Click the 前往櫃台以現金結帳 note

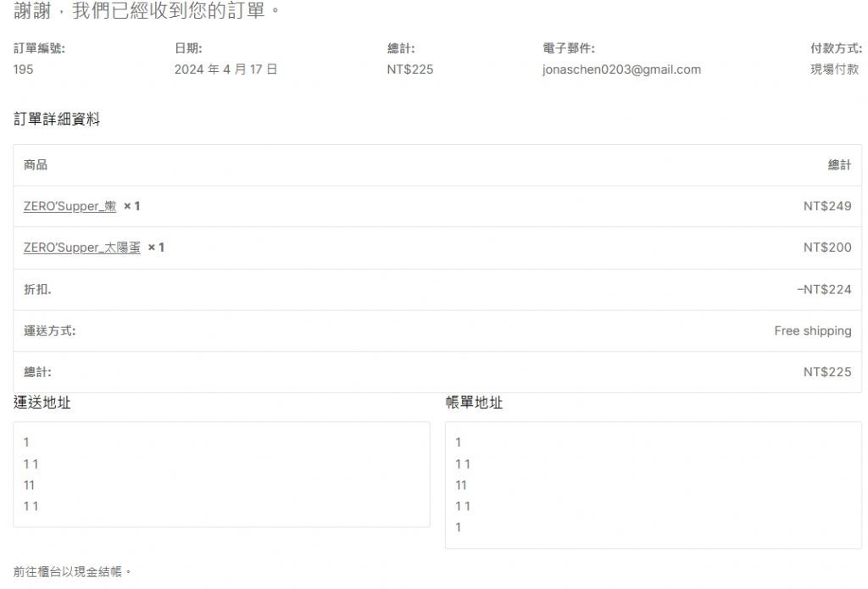point(73,572)
